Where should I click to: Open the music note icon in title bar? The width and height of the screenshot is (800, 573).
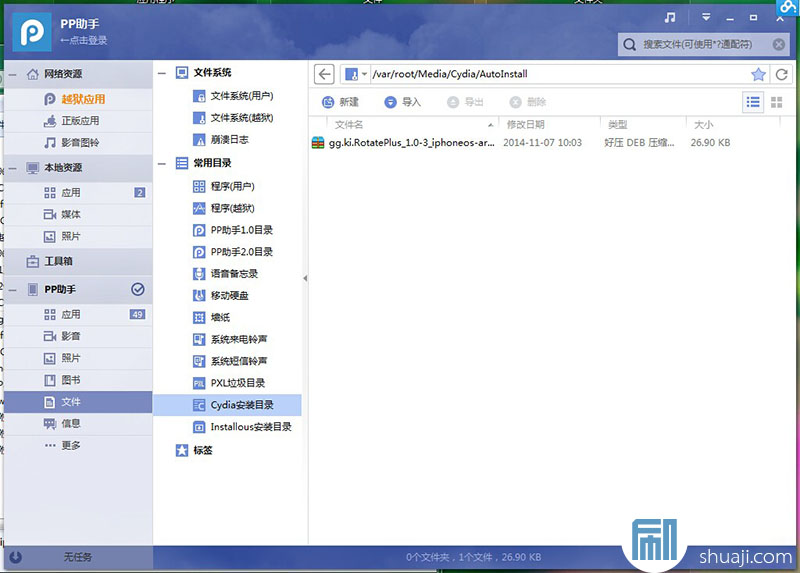pos(670,17)
